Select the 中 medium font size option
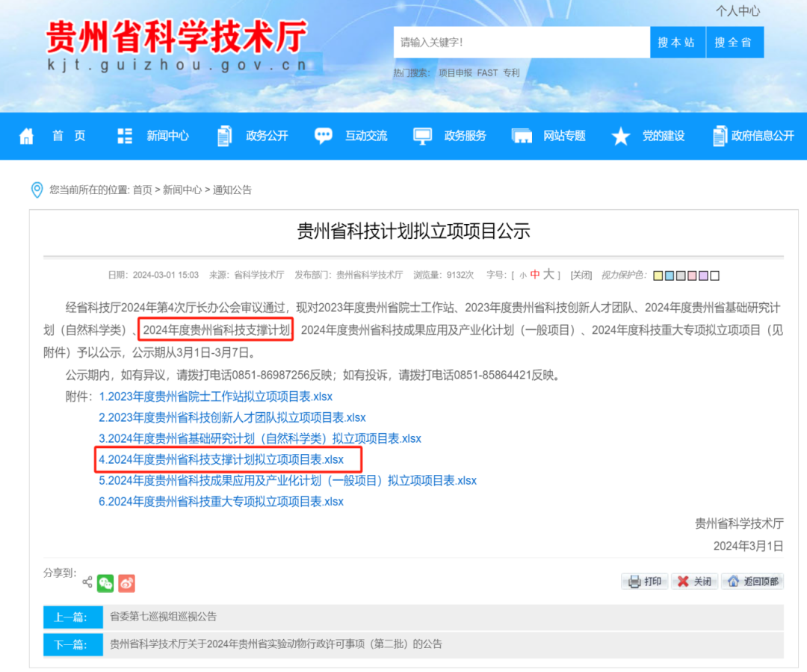The width and height of the screenshot is (807, 672). [x=534, y=274]
